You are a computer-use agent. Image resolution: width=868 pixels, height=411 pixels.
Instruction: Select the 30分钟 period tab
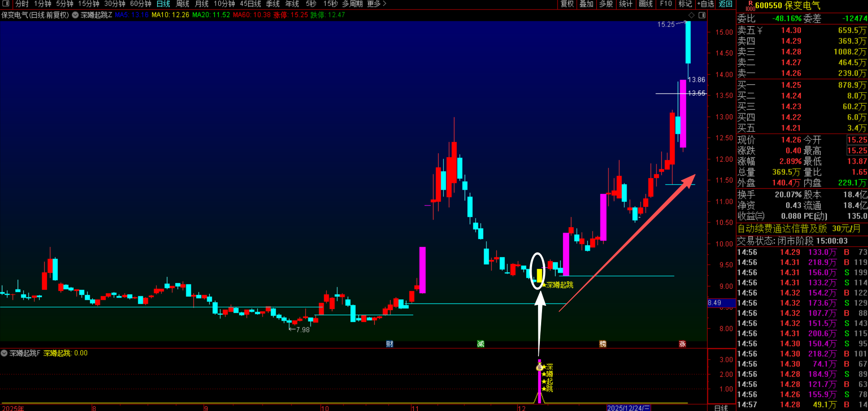tap(115, 4)
